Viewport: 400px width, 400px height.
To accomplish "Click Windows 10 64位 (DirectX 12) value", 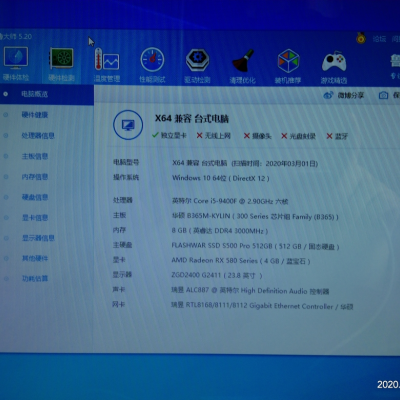I will (x=220, y=178).
